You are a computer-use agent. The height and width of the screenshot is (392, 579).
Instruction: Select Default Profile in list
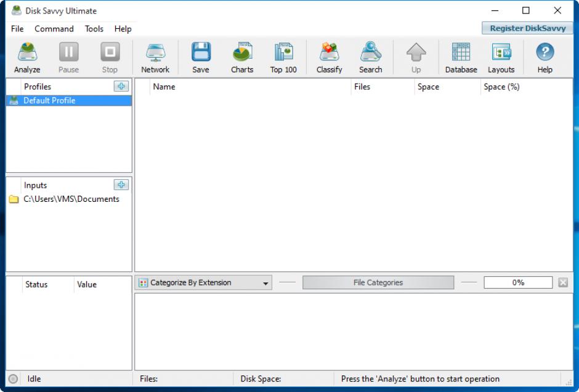69,101
